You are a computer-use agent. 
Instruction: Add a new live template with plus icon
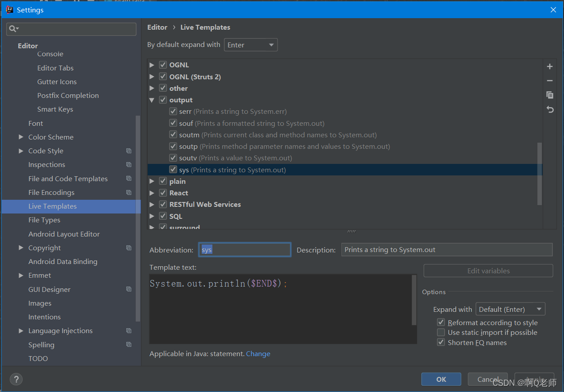click(550, 66)
